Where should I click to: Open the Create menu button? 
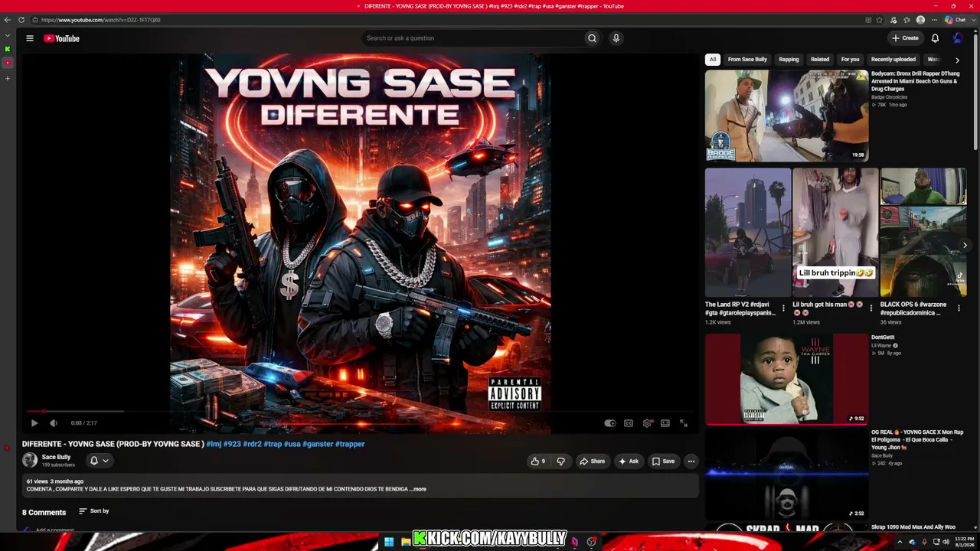[905, 38]
